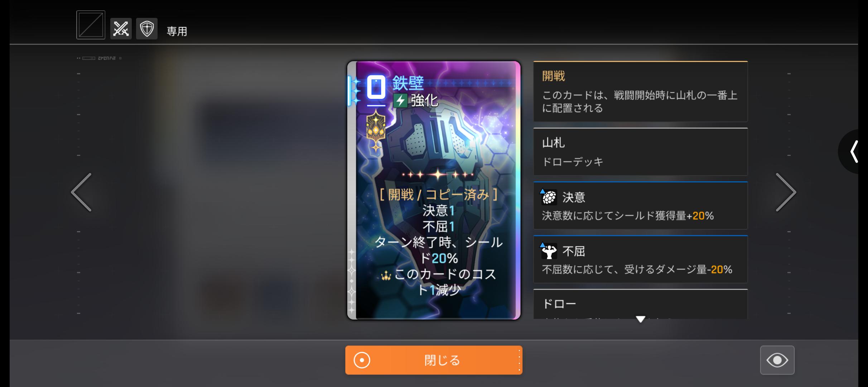868x387 pixels.
Task: Toggle the eye visibility button
Action: 777,360
